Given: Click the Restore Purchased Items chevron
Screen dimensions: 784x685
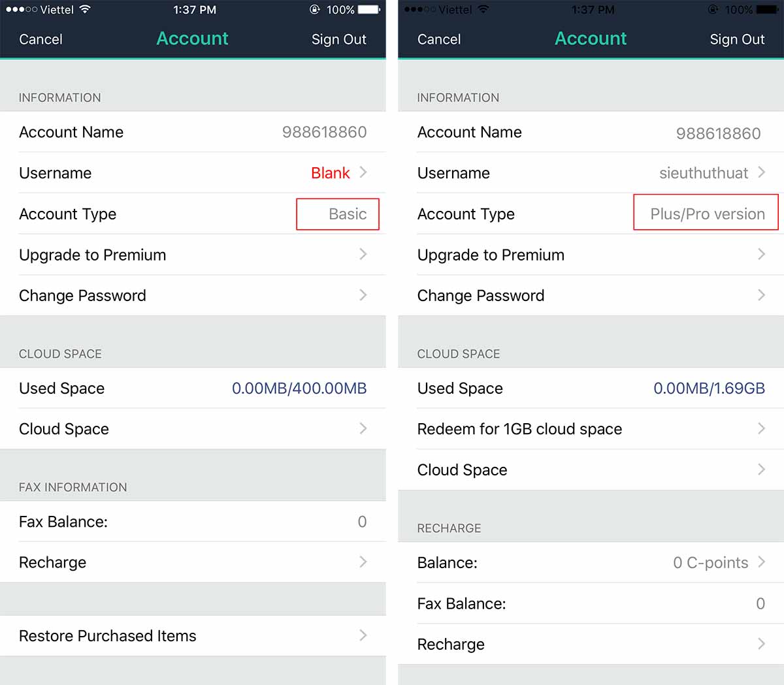Looking at the screenshot, I should click(x=363, y=635).
